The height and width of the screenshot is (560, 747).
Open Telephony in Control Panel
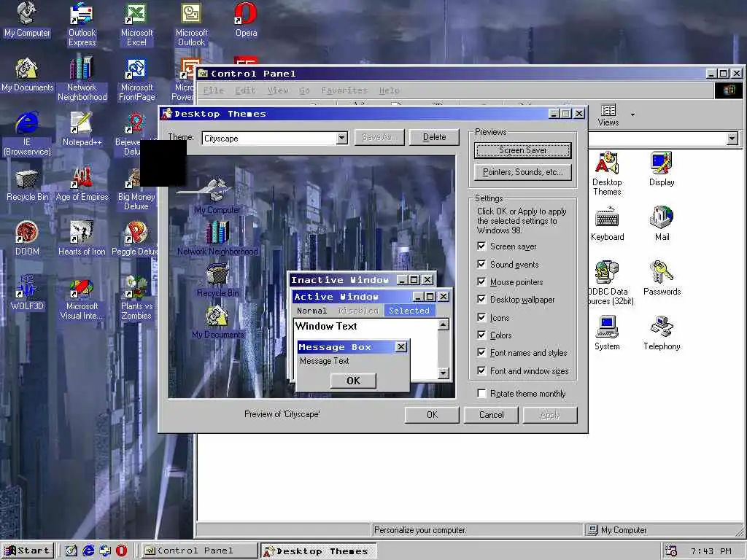(x=662, y=333)
